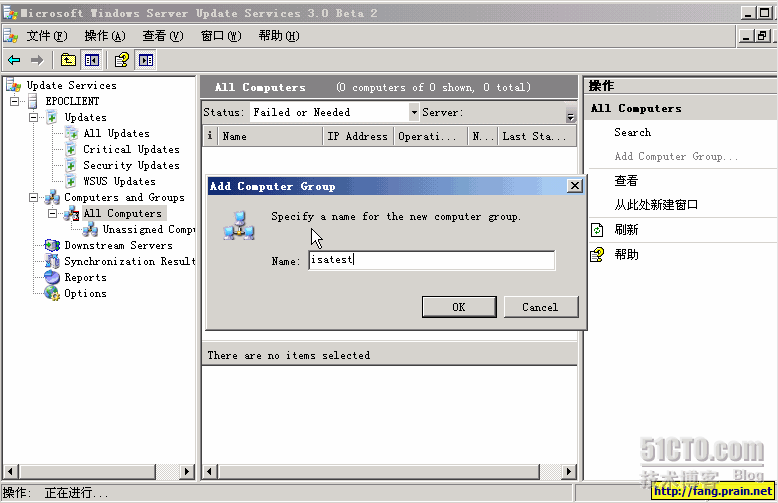Image resolution: width=778 pixels, height=503 pixels.
Task: Click the N... column header
Action: [x=483, y=136]
